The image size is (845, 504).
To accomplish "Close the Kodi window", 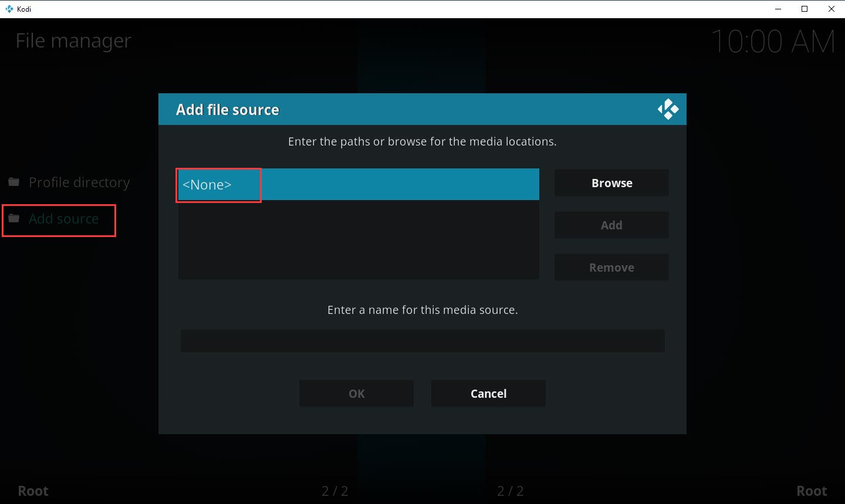I will click(832, 9).
